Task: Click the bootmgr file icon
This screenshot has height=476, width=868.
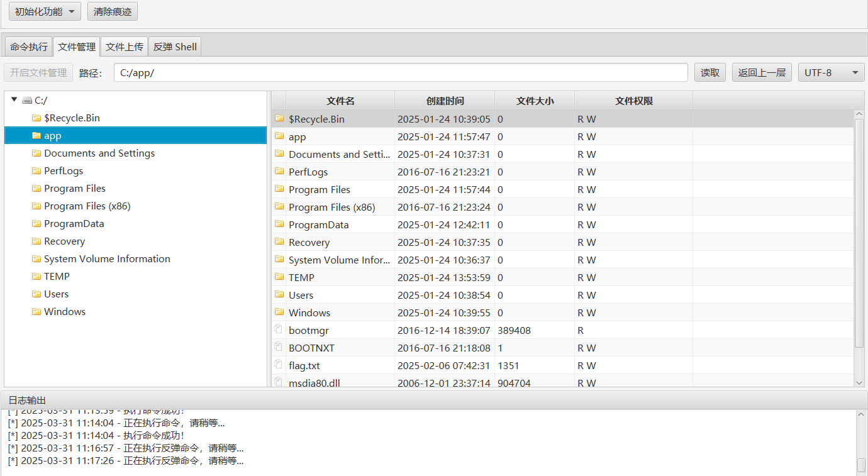Action: [x=279, y=329]
